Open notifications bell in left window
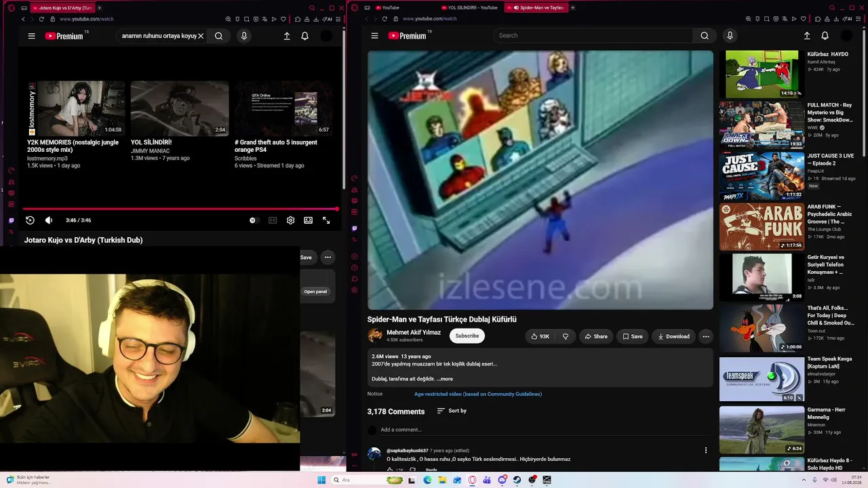This screenshot has height=488, width=868. [x=305, y=36]
